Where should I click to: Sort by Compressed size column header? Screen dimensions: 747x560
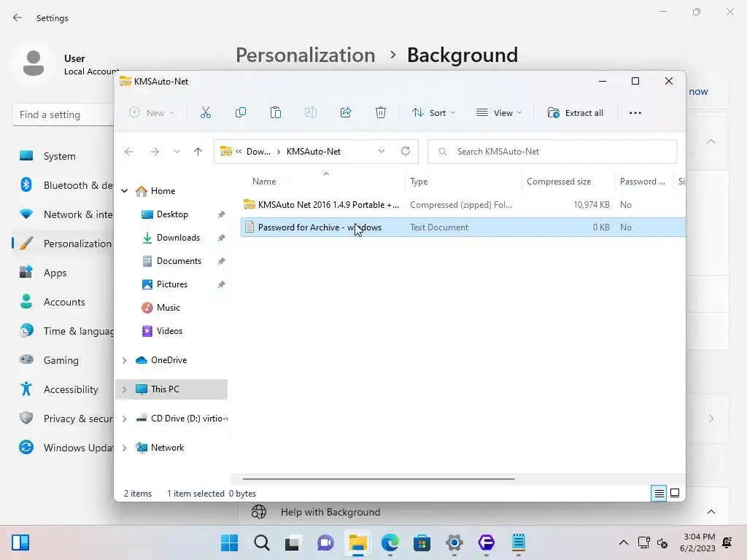[559, 182]
